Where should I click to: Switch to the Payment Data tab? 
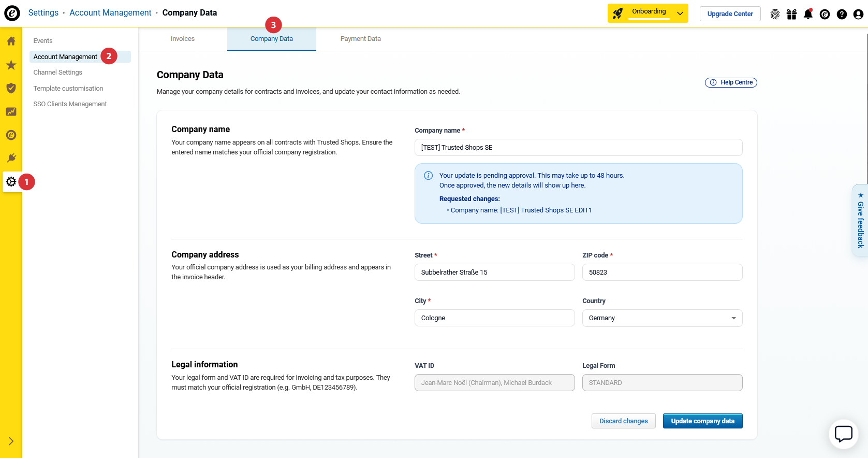click(x=360, y=39)
